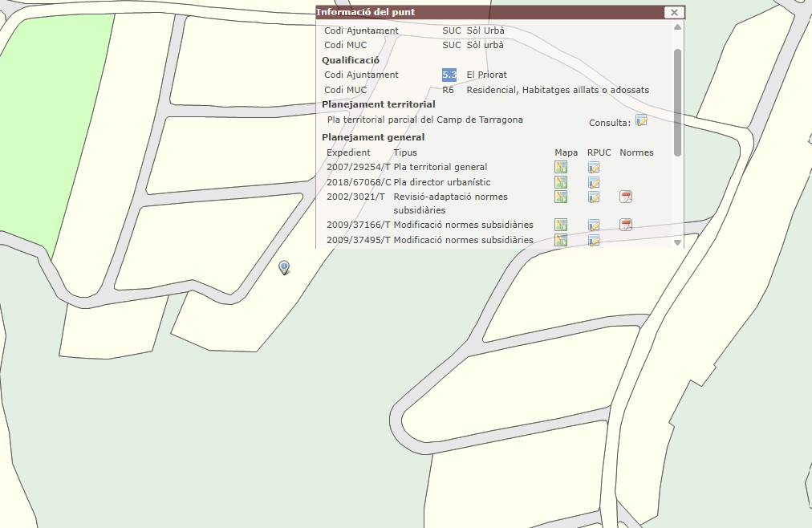The image size is (812, 528).
Task: Open Normes PDF for expedient 2002/3021/T
Action: [626, 197]
